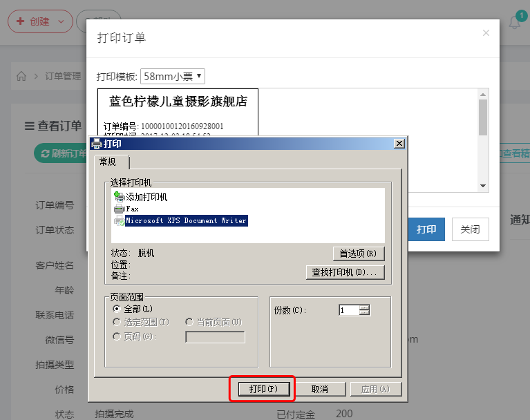Image resolution: width=530 pixels, height=420 pixels.
Task: Click the Add Printer (添加打印机) icon
Action: (120, 197)
